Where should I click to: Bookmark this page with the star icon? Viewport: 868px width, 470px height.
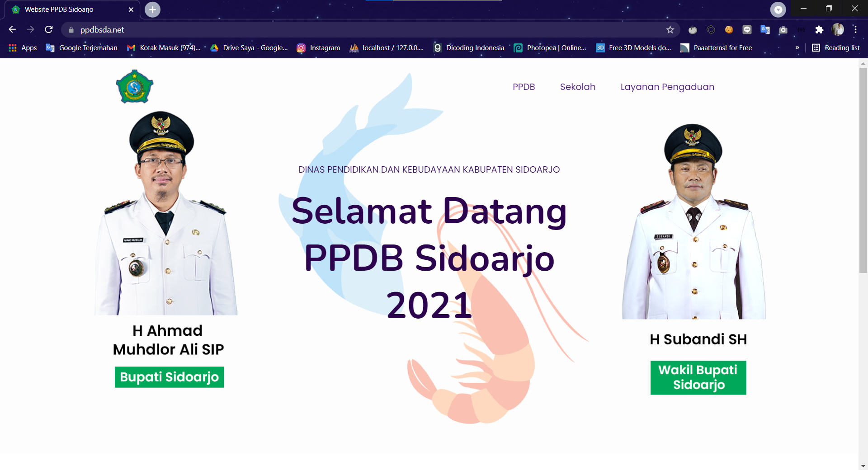(670, 30)
